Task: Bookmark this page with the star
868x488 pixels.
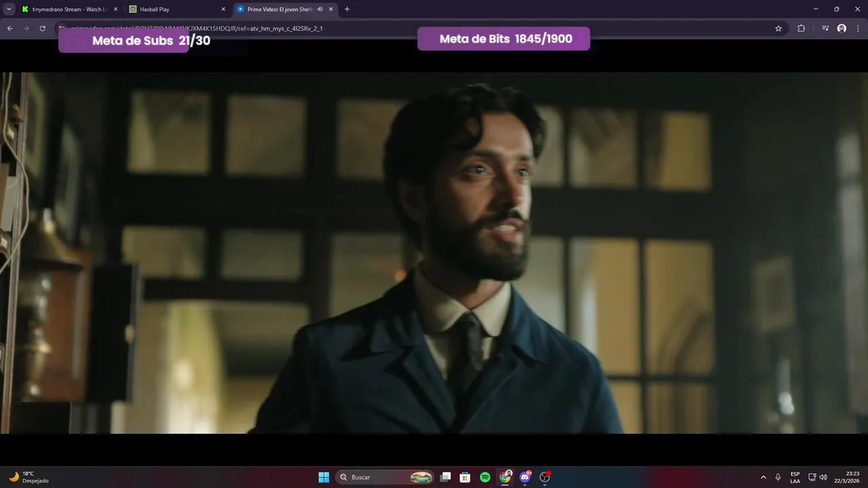Action: pyautogui.click(x=778, y=28)
